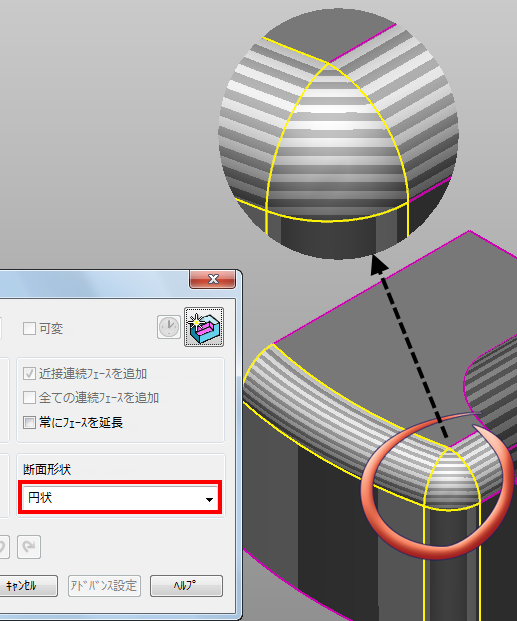Close the dialog with the red X
This screenshot has width=517, height=621.
213,279
